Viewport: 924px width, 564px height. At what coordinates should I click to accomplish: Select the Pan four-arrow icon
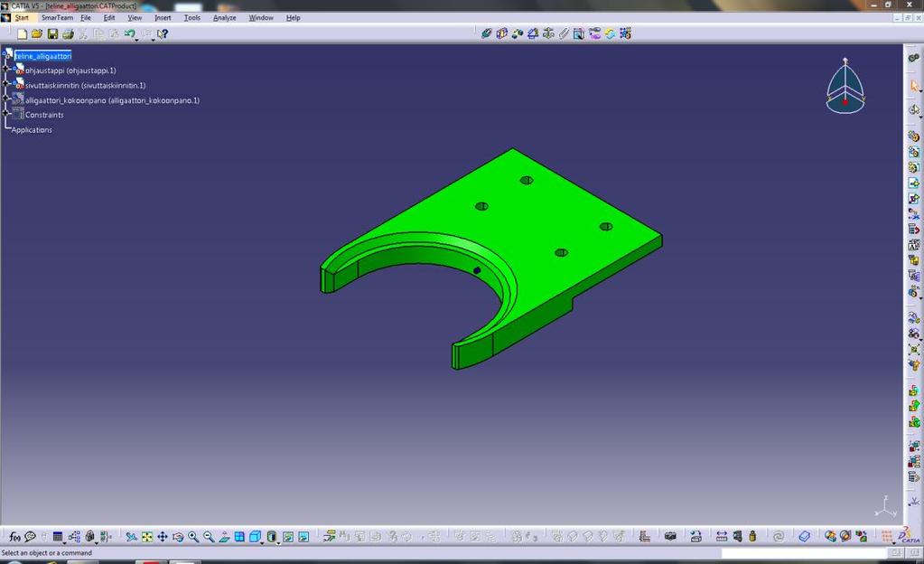tap(162, 536)
